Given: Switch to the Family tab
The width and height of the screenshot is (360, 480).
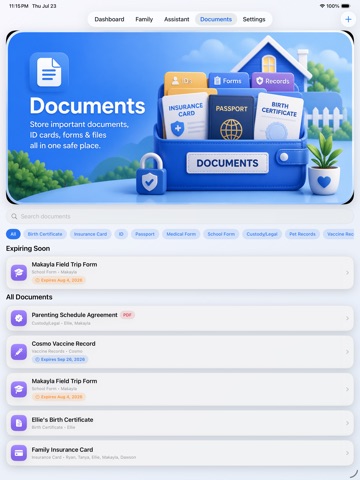Looking at the screenshot, I should [x=144, y=19].
